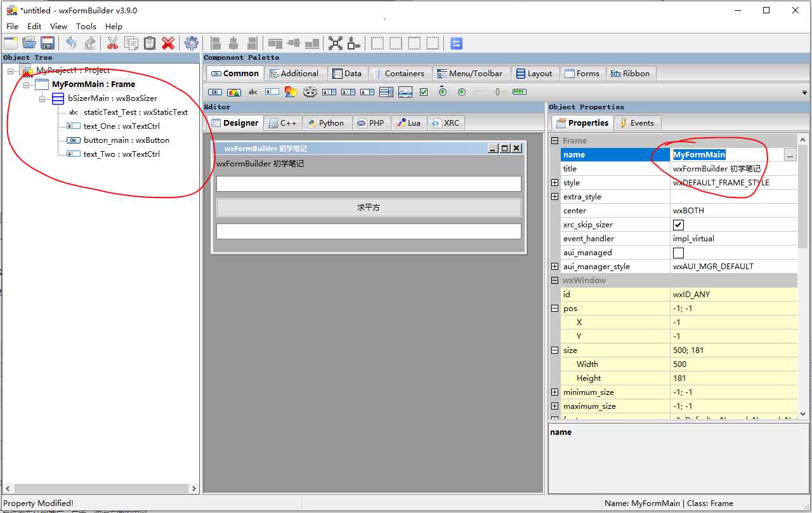Add a wxBitmapButton from the palette

point(234,92)
